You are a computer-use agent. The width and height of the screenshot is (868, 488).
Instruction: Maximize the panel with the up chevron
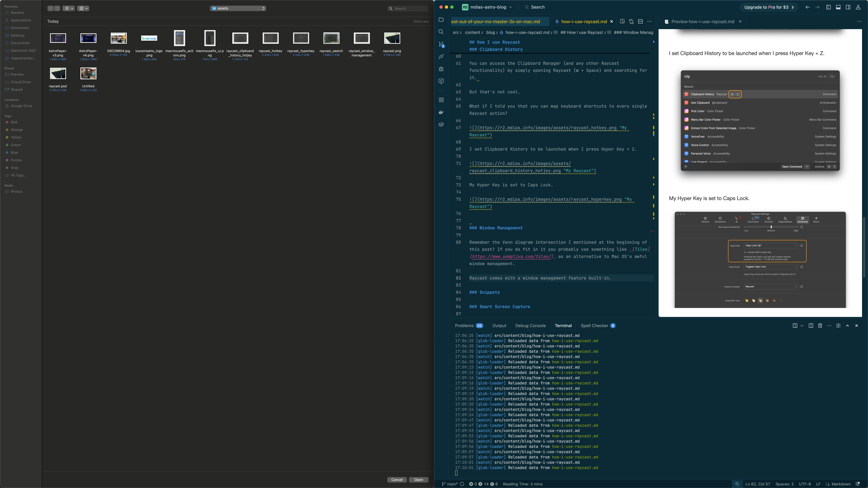pos(847,326)
